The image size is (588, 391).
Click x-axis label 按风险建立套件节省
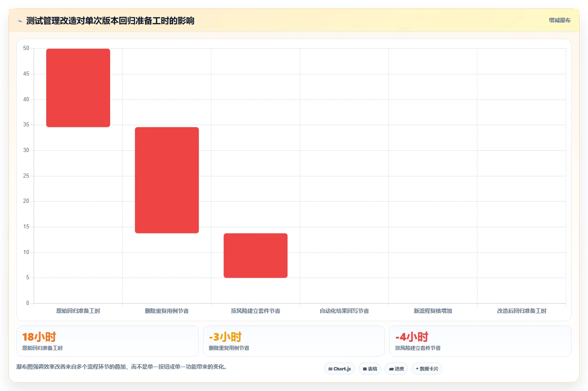pos(256,311)
